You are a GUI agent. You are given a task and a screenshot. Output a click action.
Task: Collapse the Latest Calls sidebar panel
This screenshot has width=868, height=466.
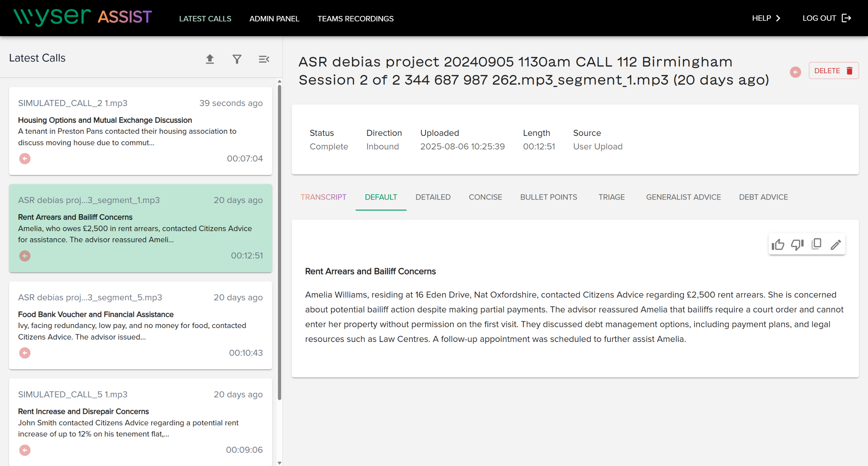[x=264, y=59]
